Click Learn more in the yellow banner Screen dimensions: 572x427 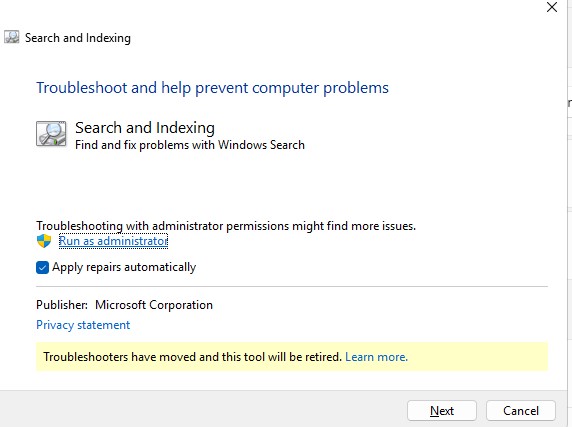coord(376,357)
